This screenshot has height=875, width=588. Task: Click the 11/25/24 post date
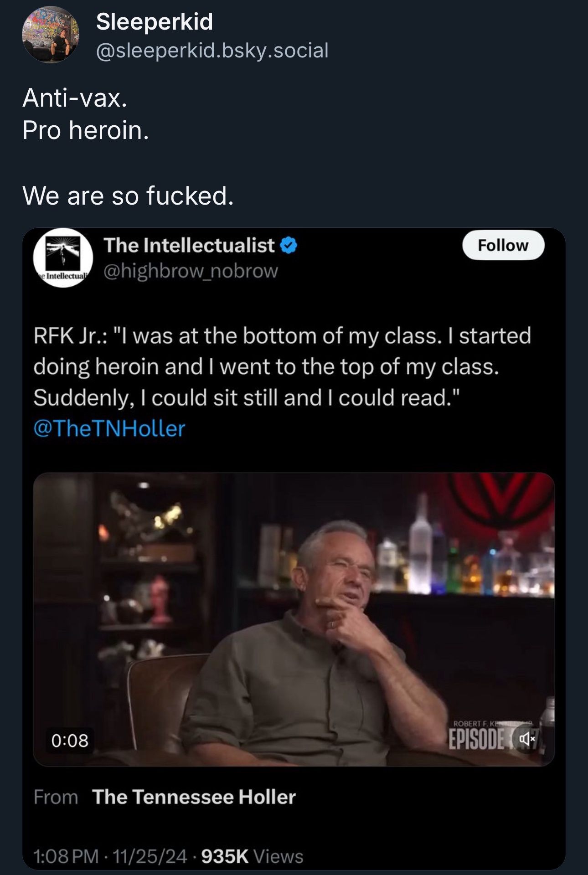150,856
